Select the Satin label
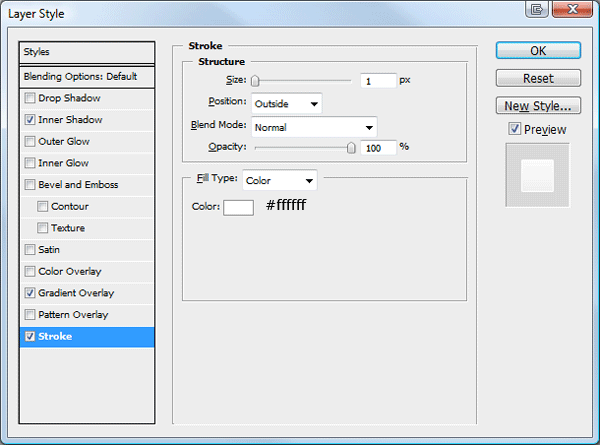This screenshot has height=445, width=600. pos(49,249)
